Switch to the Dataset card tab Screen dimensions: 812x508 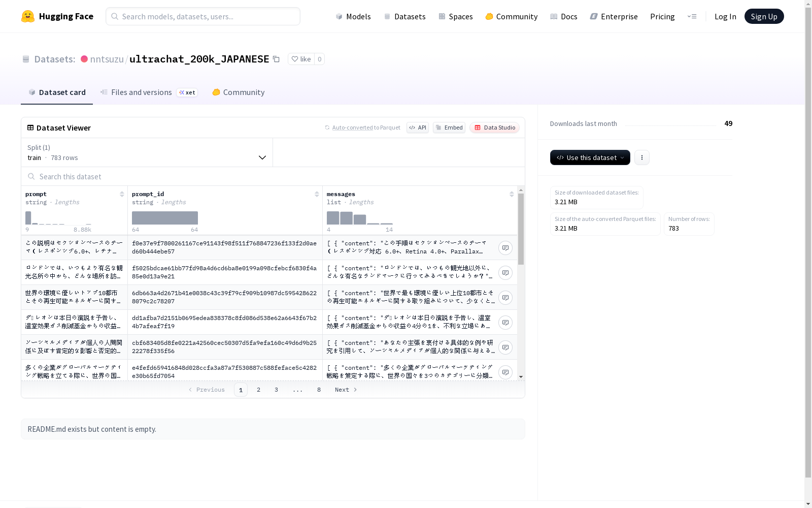click(x=57, y=92)
